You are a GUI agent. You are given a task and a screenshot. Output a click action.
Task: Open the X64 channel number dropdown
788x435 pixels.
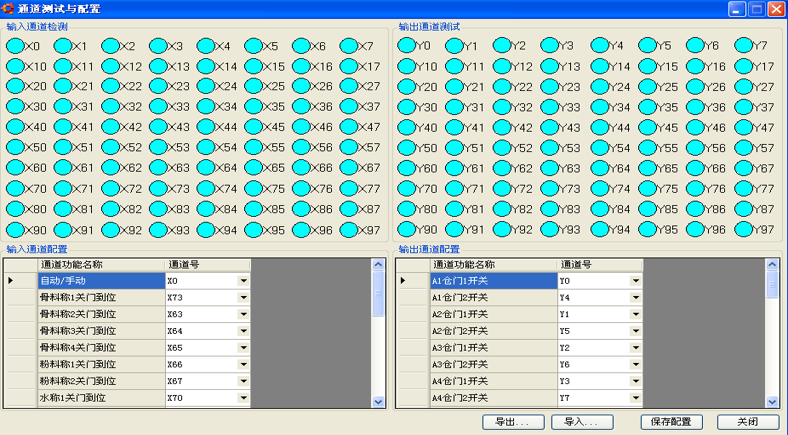243,331
